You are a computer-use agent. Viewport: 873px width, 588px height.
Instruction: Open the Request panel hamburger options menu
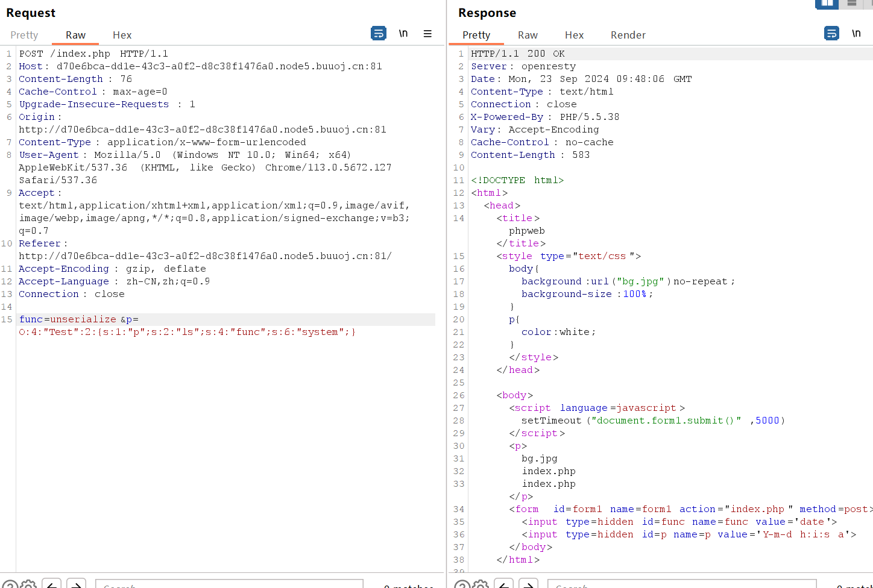(x=427, y=34)
